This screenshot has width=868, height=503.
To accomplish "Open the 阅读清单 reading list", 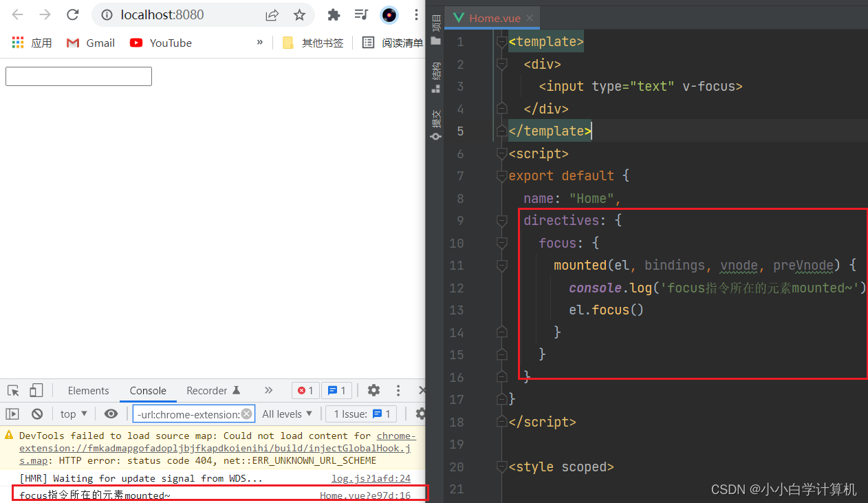I will coord(393,43).
